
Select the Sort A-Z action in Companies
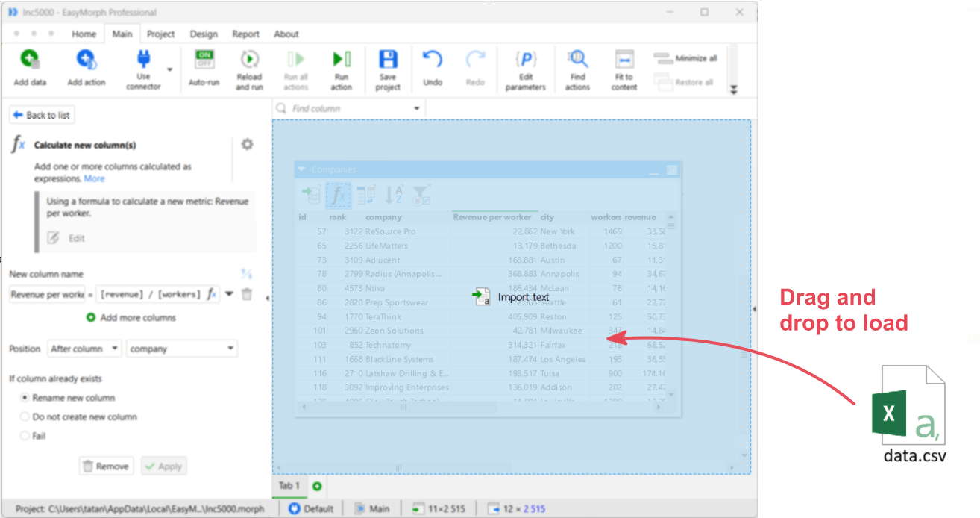click(x=393, y=195)
